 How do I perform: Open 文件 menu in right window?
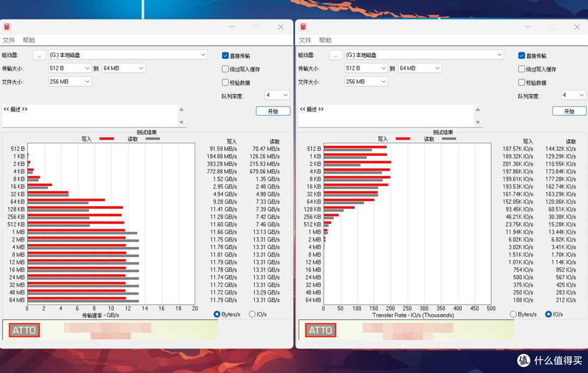[x=305, y=40]
